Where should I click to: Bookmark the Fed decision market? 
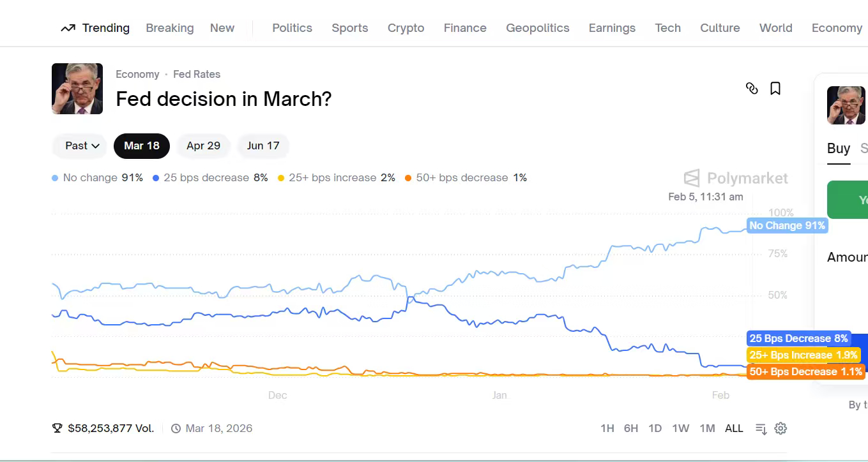[775, 89]
